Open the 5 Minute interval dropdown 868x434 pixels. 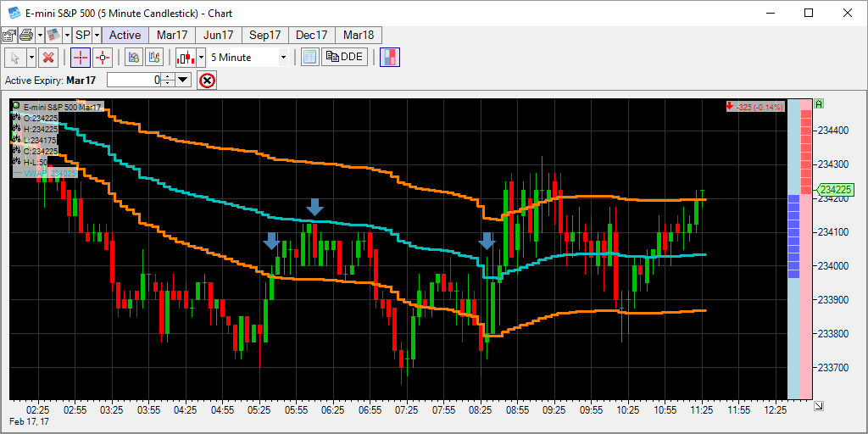[283, 57]
